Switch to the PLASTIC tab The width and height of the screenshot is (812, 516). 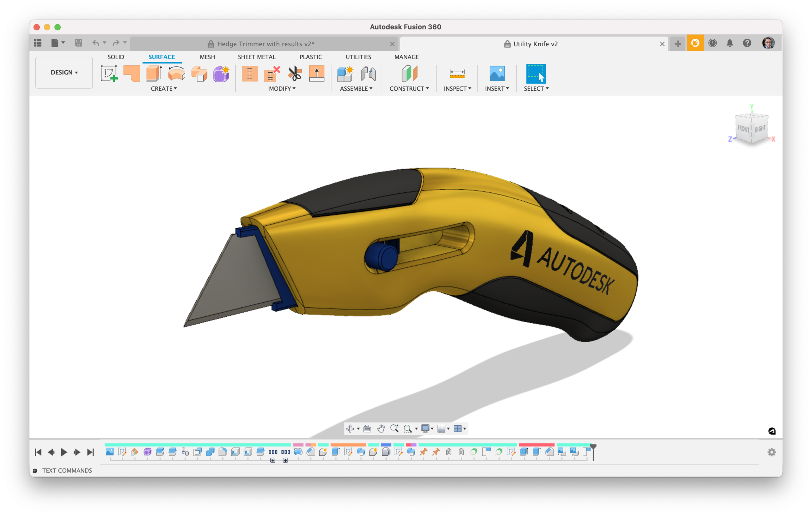[311, 57]
